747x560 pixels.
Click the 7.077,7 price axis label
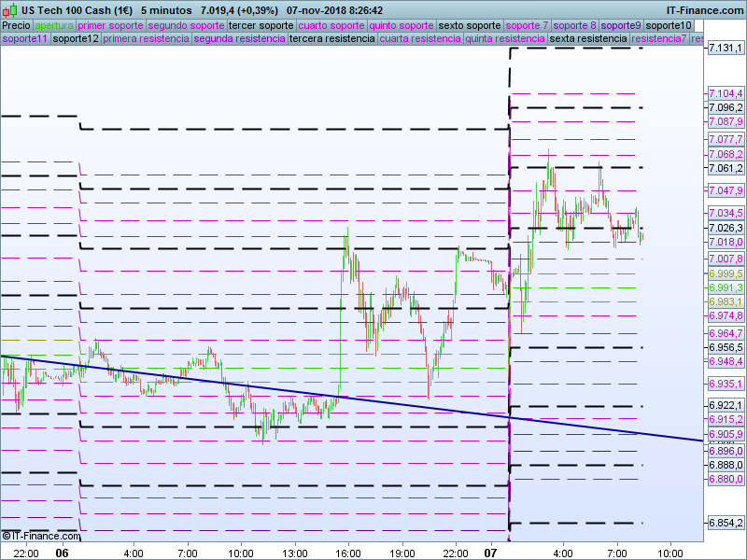(726, 139)
